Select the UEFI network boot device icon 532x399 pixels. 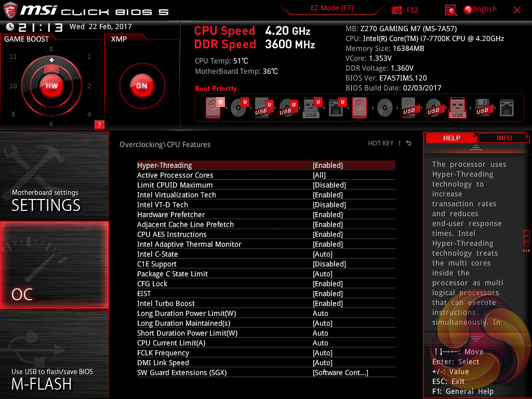(337, 108)
